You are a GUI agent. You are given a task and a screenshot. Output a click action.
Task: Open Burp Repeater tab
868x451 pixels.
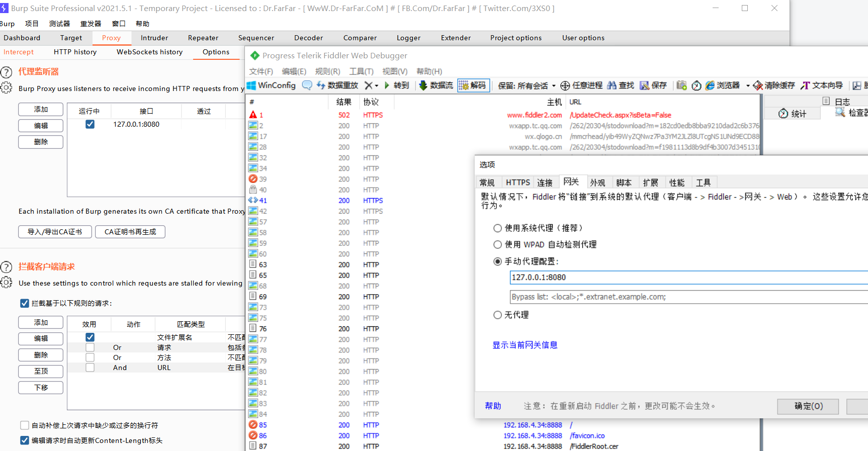(203, 38)
